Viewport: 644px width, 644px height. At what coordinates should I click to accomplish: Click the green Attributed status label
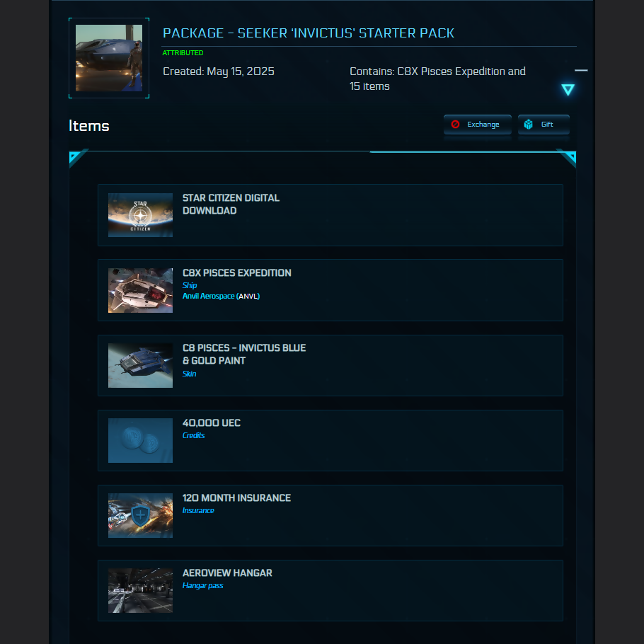coord(183,53)
